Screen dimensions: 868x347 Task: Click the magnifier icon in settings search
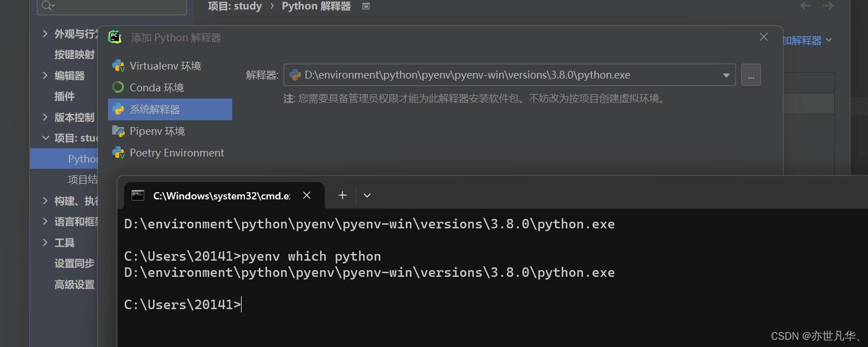[47, 6]
